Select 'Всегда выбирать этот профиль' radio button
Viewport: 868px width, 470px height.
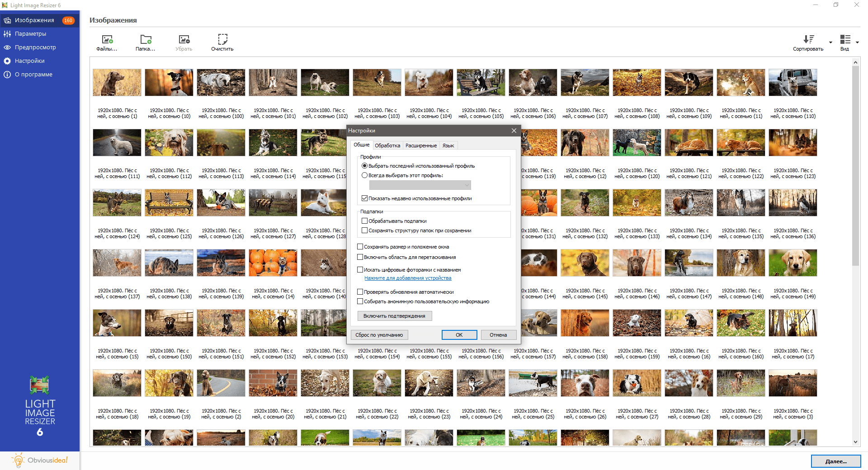364,175
